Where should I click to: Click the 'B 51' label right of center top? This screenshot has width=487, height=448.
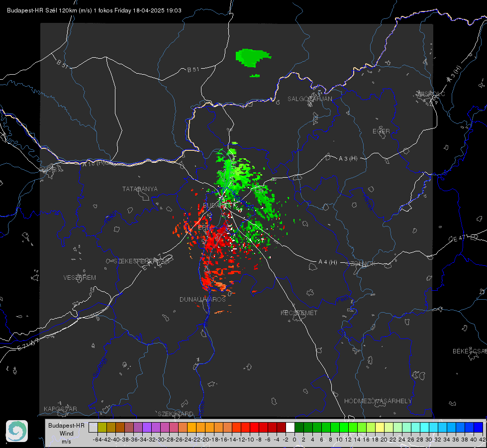(x=193, y=70)
